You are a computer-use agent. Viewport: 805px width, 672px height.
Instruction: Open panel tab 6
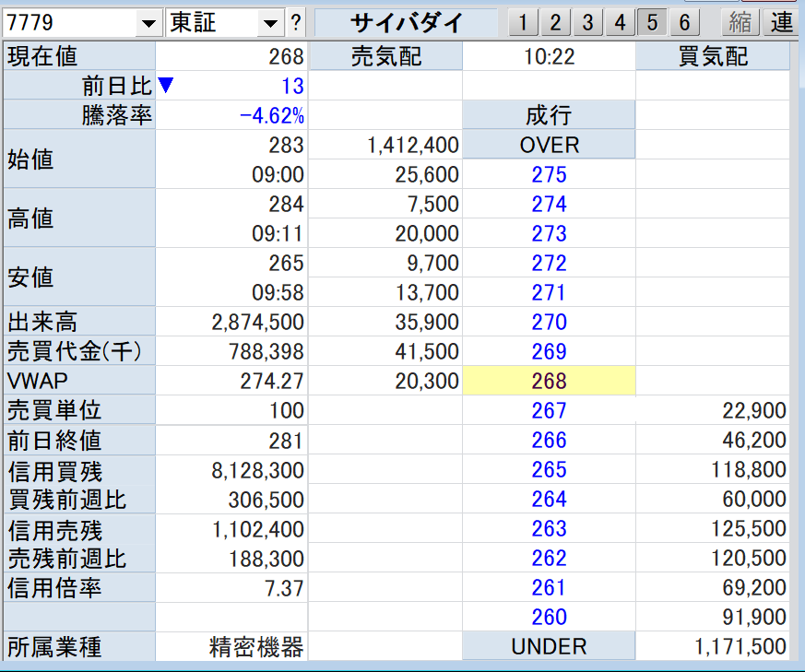(x=683, y=23)
